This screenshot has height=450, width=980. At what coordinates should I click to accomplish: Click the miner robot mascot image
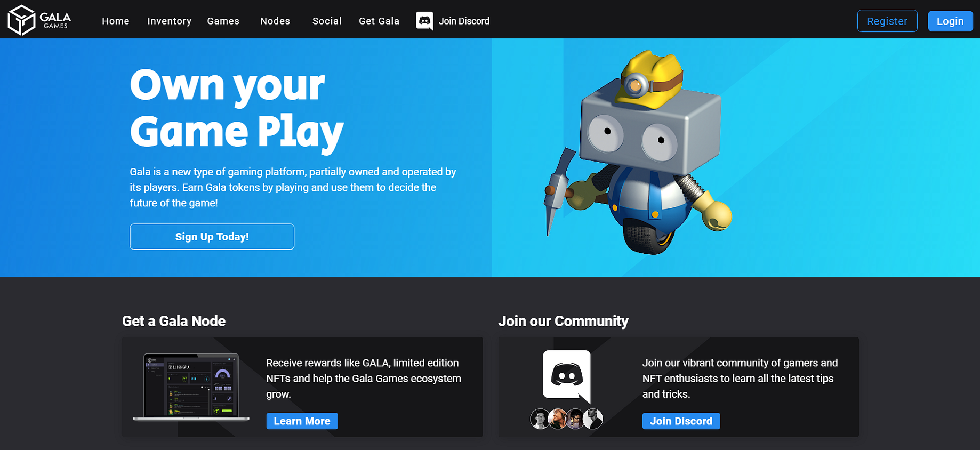click(x=638, y=153)
